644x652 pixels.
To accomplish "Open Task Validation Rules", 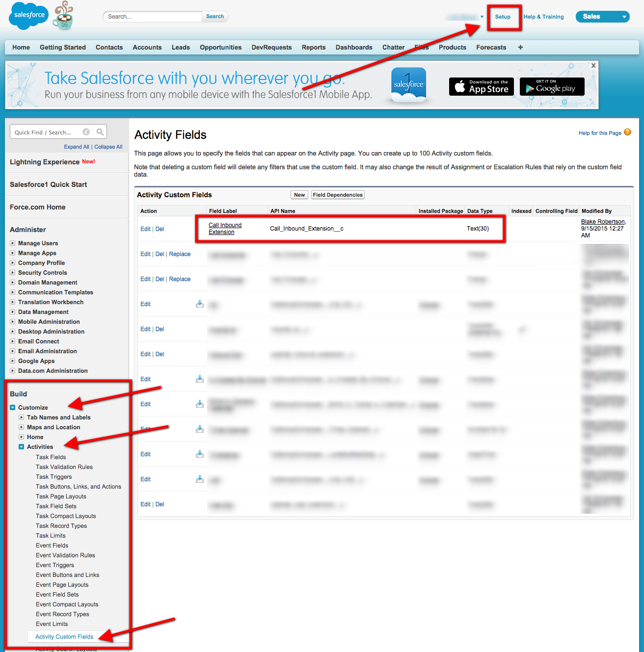I will tap(64, 467).
